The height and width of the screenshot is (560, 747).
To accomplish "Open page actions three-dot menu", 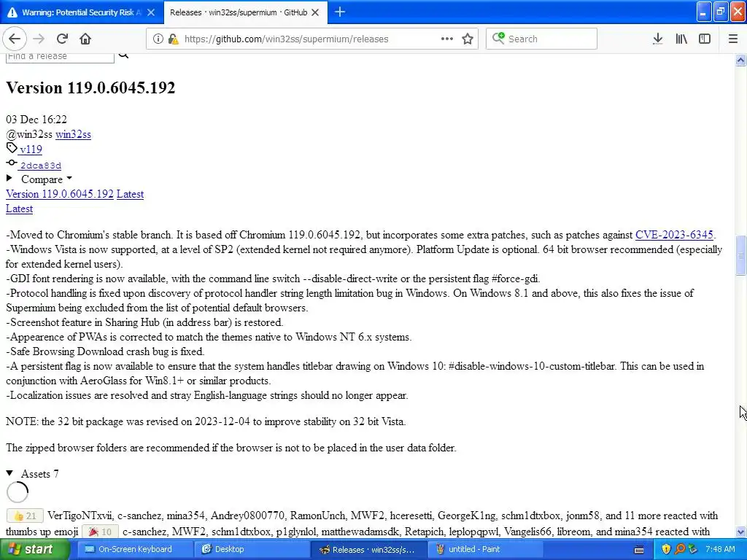I will click(x=447, y=39).
